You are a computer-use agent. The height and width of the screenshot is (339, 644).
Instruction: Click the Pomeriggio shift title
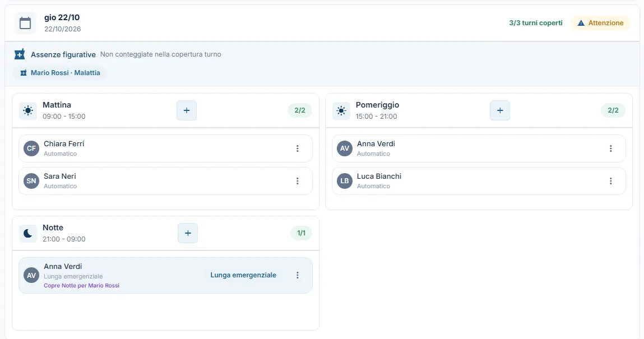pos(377,105)
